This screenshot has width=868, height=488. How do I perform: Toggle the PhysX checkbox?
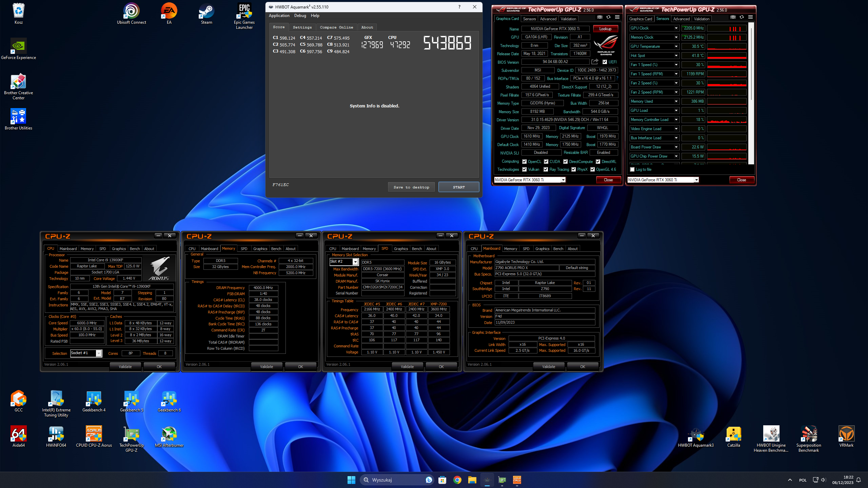coord(573,169)
